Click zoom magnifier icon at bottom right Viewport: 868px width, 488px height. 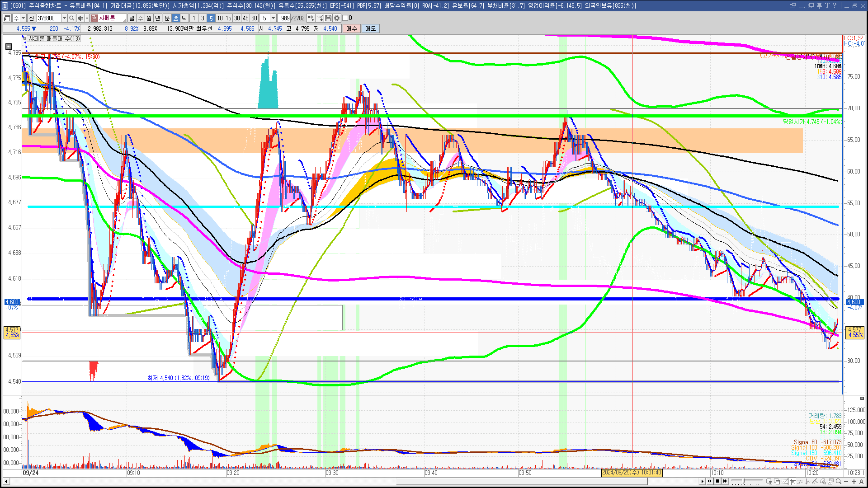pos(839,482)
